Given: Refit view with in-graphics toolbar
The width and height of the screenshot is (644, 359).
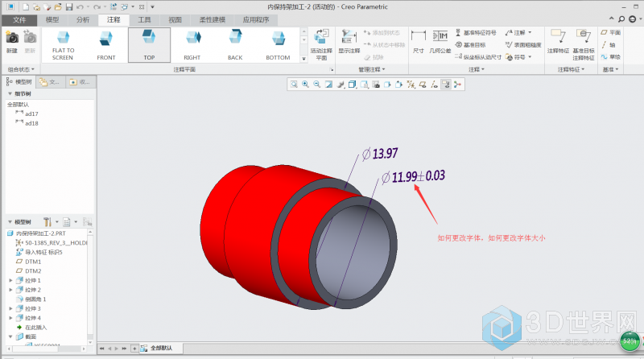Looking at the screenshot, I should click(294, 85).
